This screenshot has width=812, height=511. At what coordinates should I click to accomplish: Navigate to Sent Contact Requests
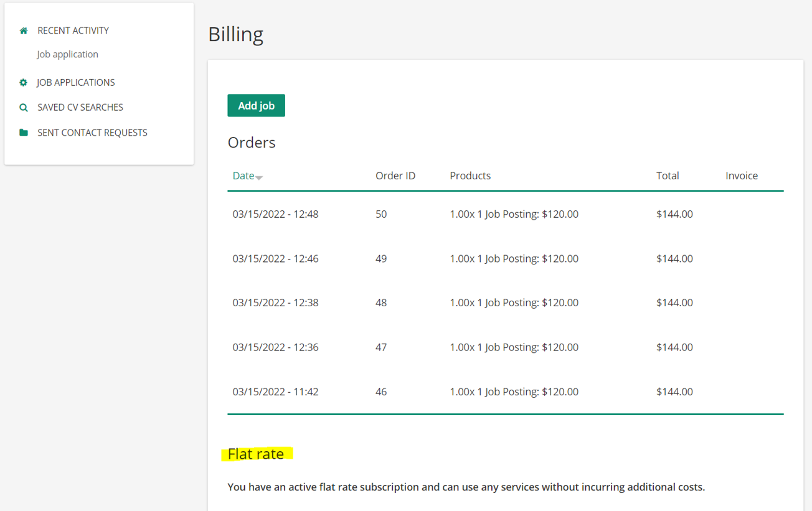click(92, 133)
